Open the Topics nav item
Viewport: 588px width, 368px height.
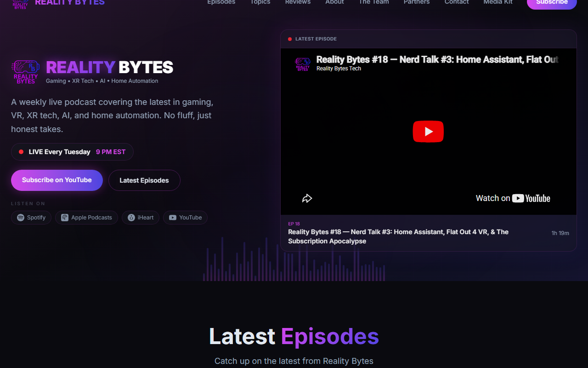(260, 2)
